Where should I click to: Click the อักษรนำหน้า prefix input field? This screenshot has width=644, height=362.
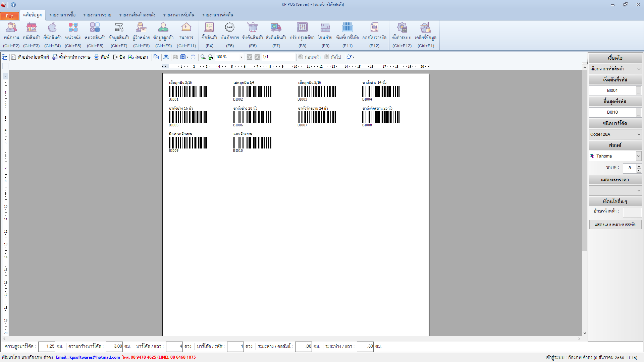coord(632,212)
